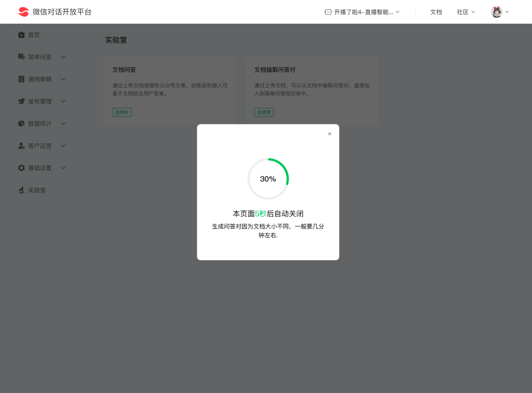The height and width of the screenshot is (393, 532).
Task: Close the progress dialog with ×
Action: point(330,134)
